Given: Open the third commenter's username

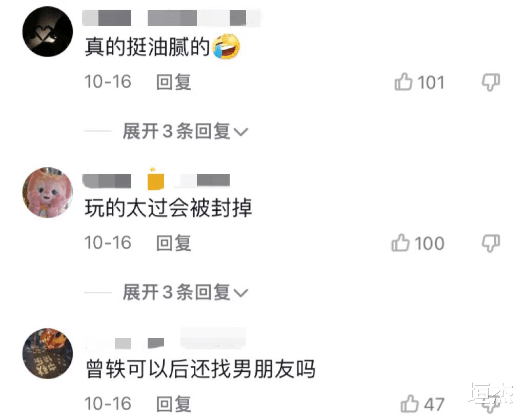Looking at the screenshot, I should (165, 338).
